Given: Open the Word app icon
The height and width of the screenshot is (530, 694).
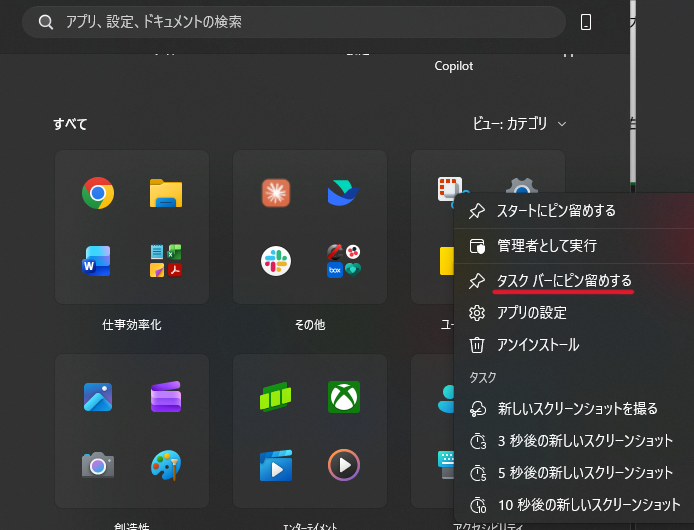Looking at the screenshot, I should (97, 261).
